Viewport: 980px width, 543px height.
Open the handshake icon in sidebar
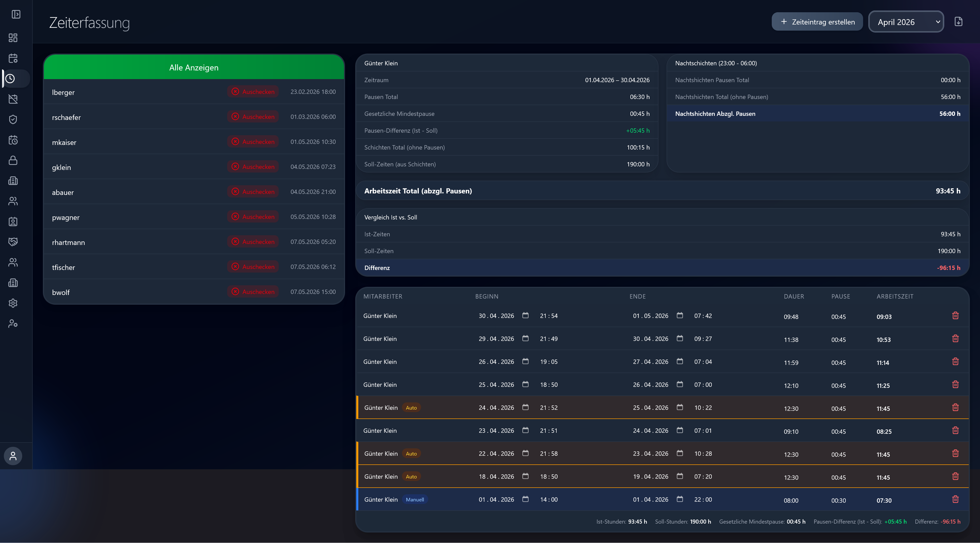click(x=13, y=242)
